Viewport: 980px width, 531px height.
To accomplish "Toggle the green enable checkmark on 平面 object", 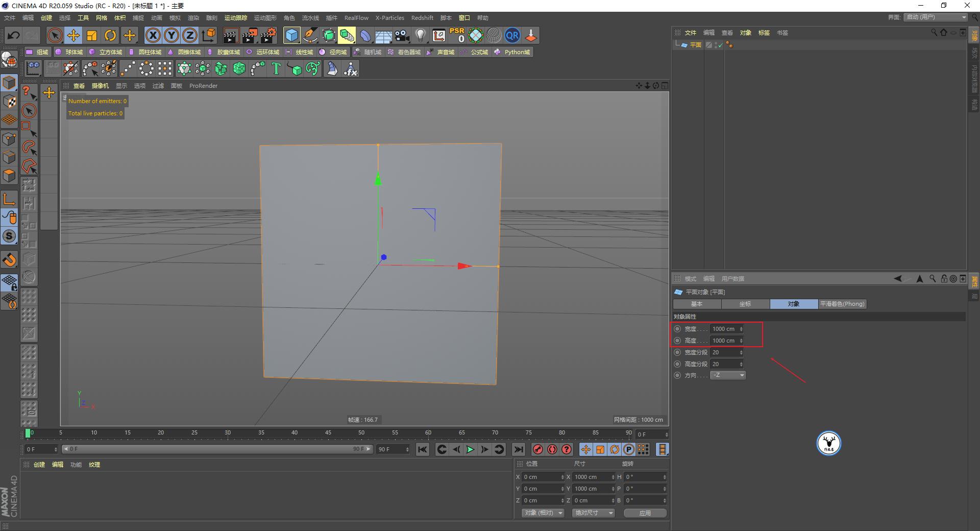I will click(x=720, y=45).
